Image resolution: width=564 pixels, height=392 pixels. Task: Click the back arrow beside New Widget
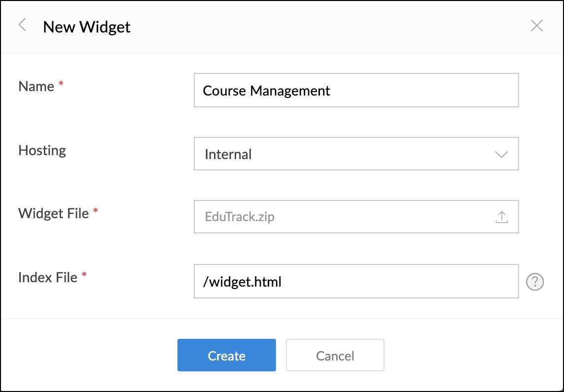tap(22, 25)
